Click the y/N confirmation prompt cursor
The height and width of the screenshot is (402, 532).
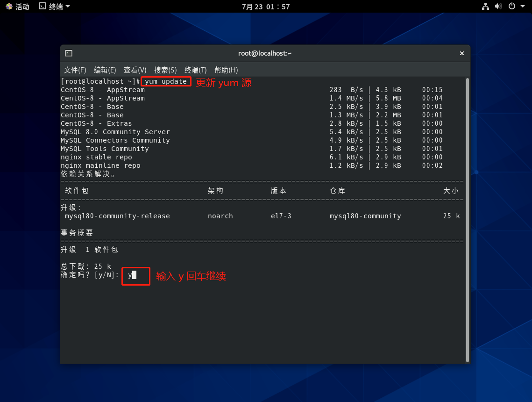click(x=134, y=275)
